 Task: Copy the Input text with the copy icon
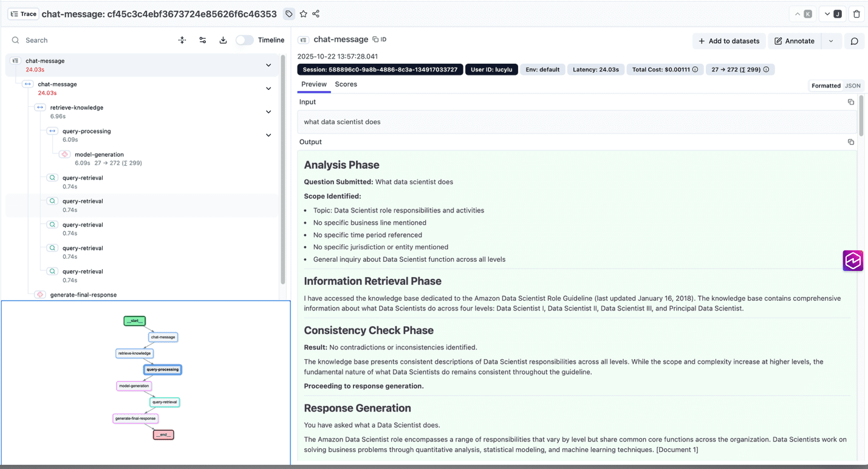850,102
